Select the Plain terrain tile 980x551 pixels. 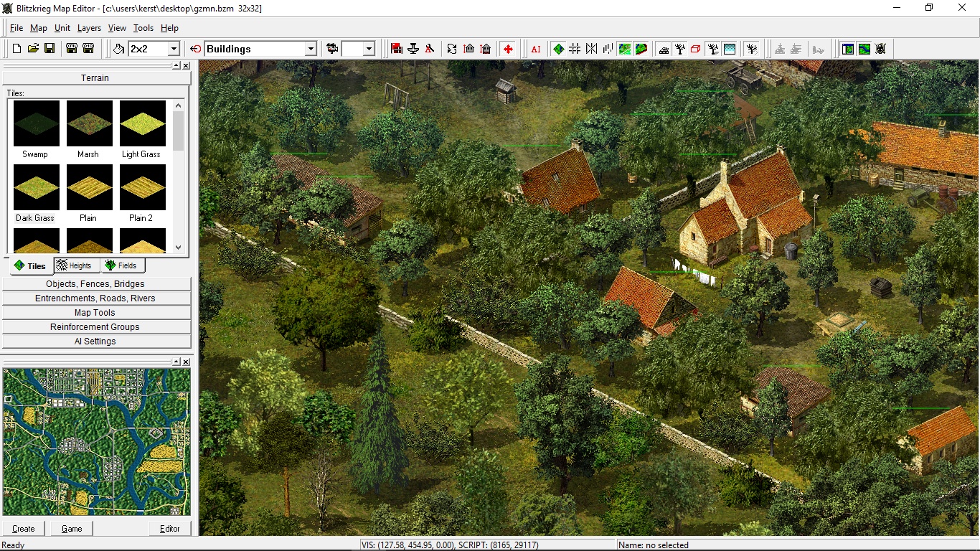(x=89, y=193)
